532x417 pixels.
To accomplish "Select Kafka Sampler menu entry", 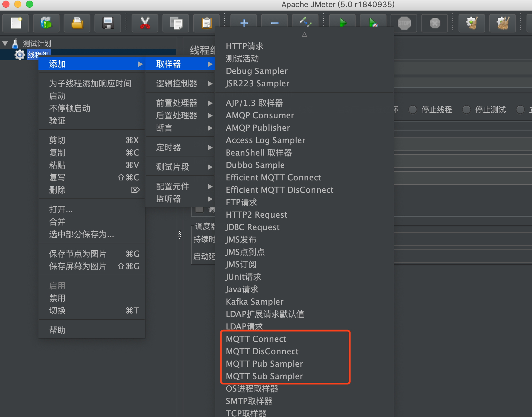I will coord(254,302).
